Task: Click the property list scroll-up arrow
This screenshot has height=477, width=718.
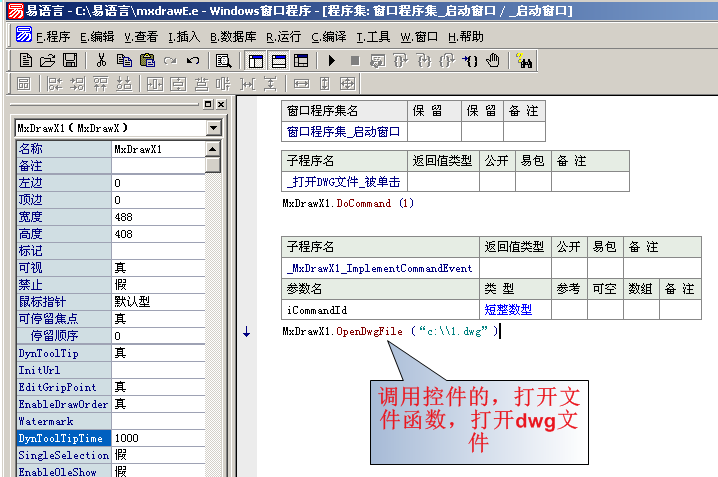Action: click(x=212, y=149)
